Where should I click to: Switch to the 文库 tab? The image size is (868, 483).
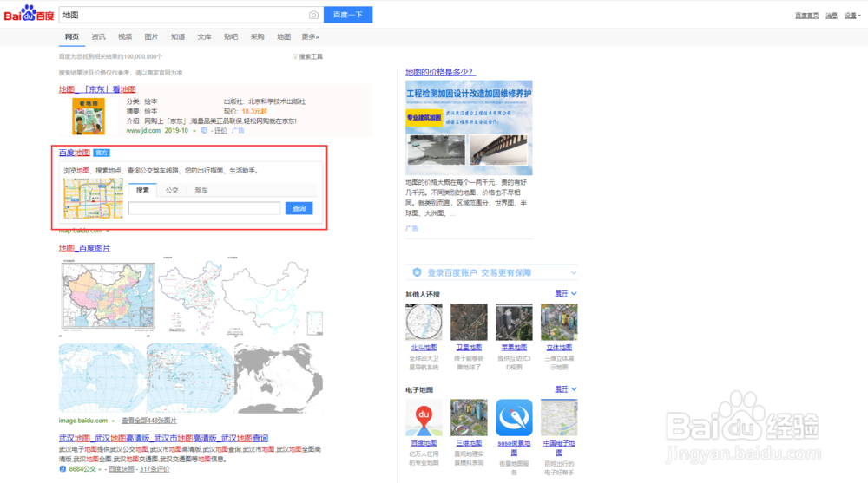tap(204, 36)
